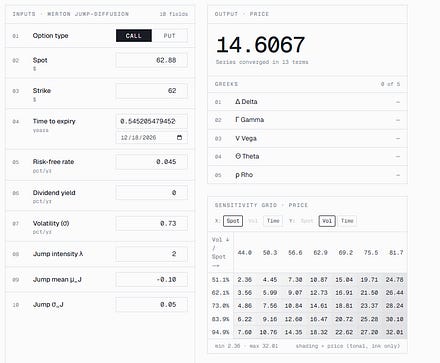Click grid cell 25.28 in 83.9% row
440x363 pixels.
point(369,319)
